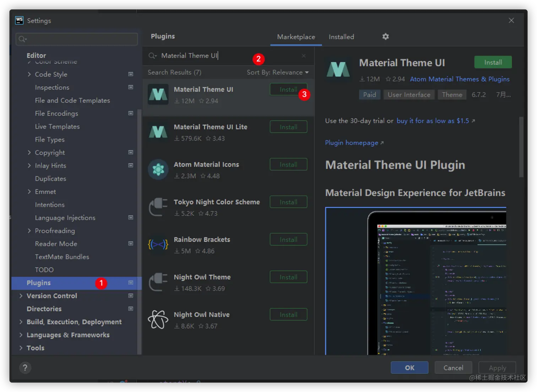Install Night Owl Native plugin
The width and height of the screenshot is (537, 392).
click(288, 315)
